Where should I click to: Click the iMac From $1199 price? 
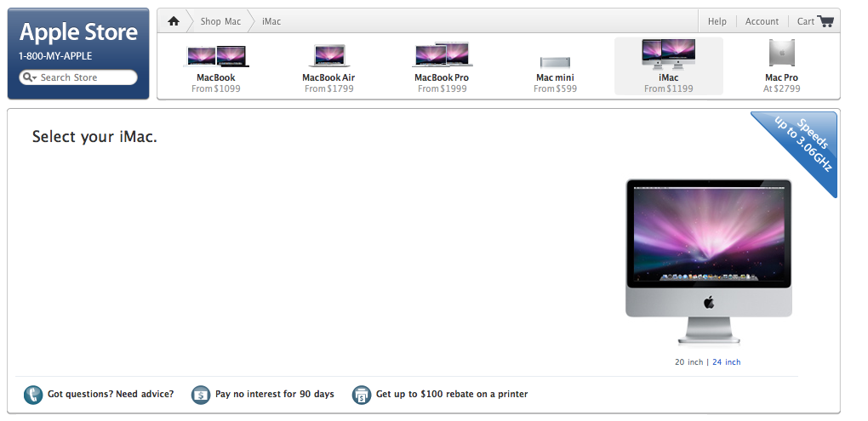(669, 88)
